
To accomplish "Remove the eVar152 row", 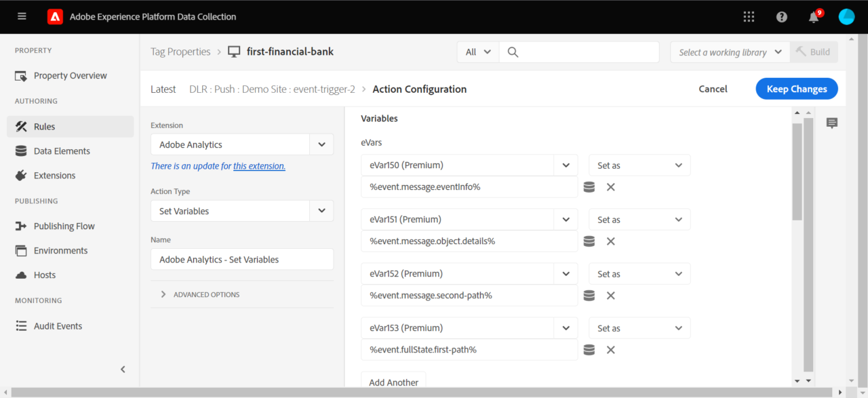I will 610,296.
